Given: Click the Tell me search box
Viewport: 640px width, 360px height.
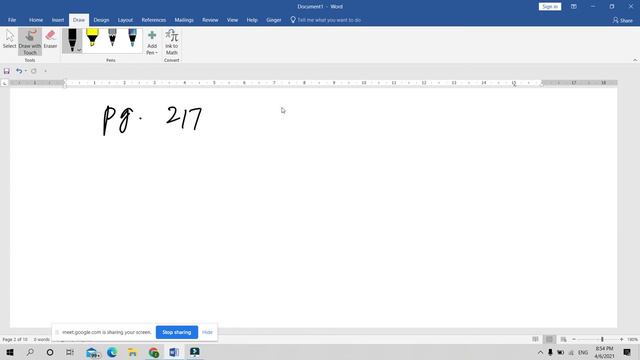Looking at the screenshot, I should (x=326, y=20).
